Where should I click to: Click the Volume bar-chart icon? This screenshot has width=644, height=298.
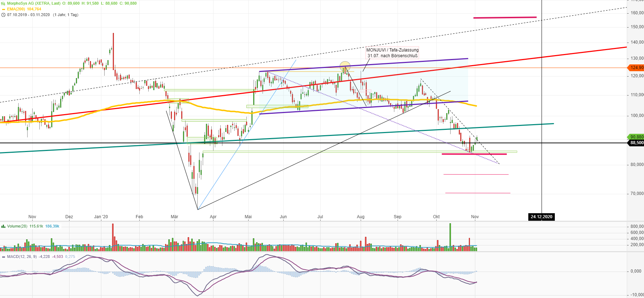pyautogui.click(x=3, y=226)
